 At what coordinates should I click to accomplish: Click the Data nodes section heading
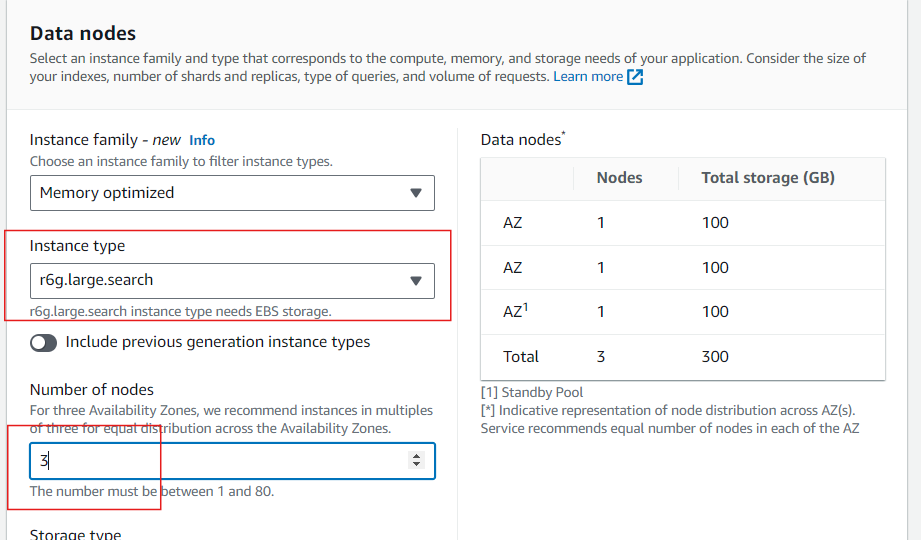click(83, 34)
